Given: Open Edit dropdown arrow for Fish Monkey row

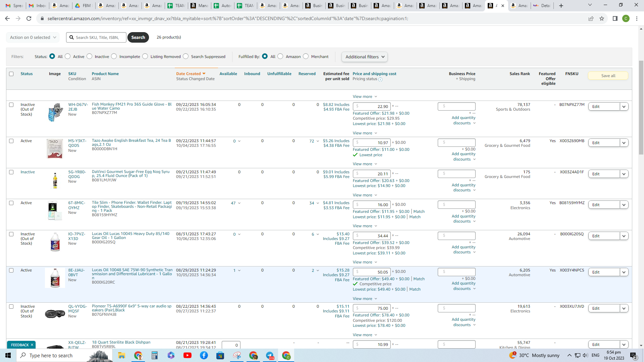Looking at the screenshot, I should click(624, 107).
